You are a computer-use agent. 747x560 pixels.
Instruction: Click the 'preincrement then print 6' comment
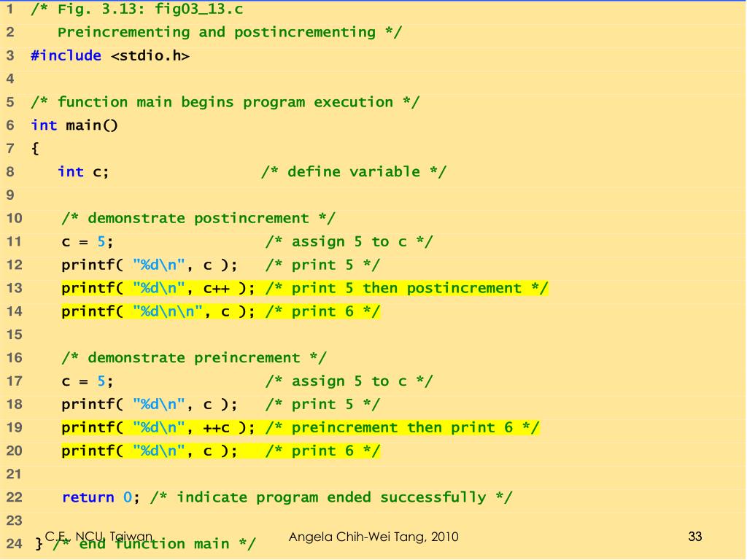[403, 427]
